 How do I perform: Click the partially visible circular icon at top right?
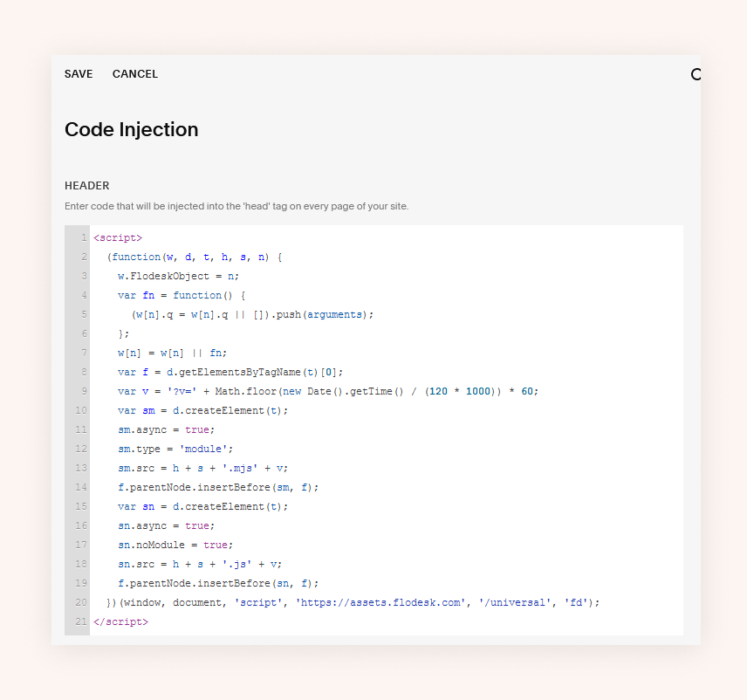click(696, 74)
